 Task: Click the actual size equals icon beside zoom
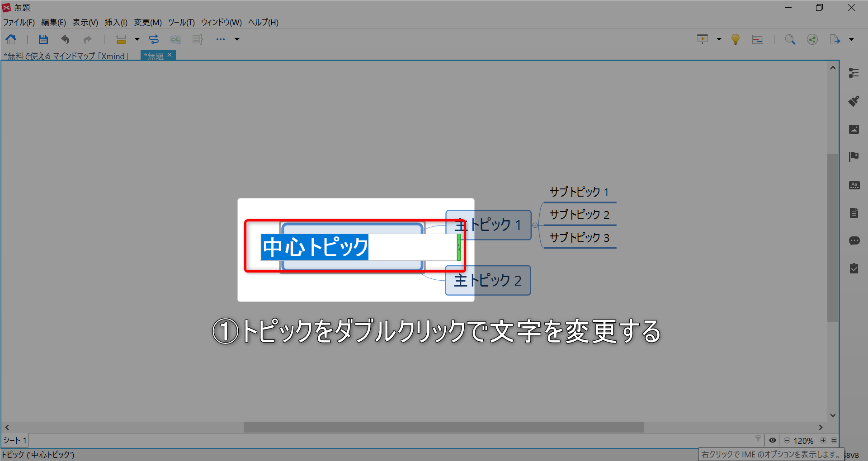(x=834, y=440)
